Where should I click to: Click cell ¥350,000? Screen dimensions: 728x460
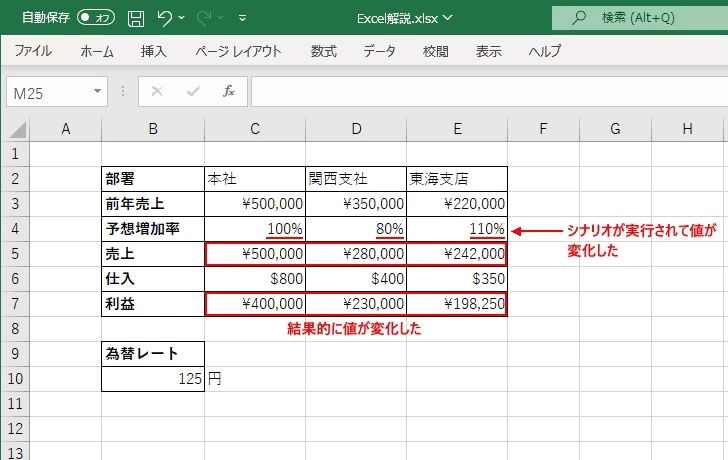[356, 204]
